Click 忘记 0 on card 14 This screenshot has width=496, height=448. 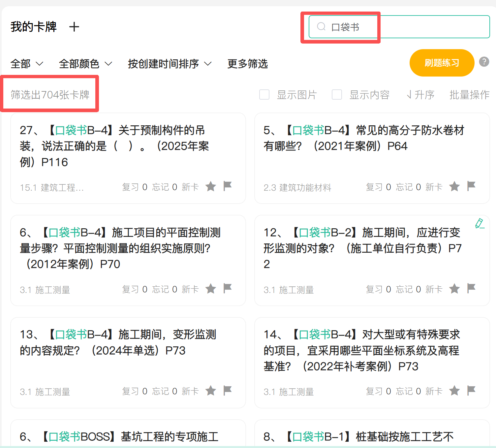(x=408, y=391)
